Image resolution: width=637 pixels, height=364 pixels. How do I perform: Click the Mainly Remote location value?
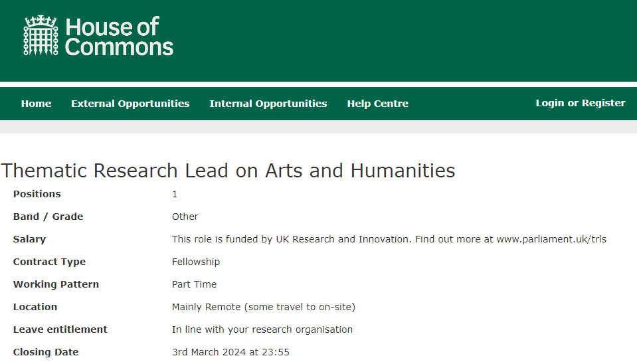tap(264, 307)
